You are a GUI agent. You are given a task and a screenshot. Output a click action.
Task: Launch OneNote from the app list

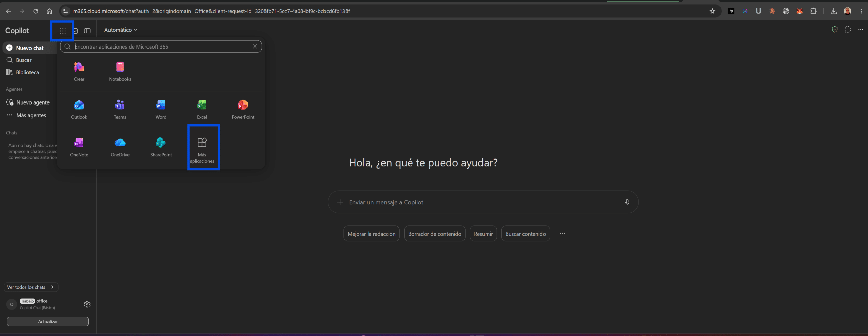pyautogui.click(x=79, y=147)
